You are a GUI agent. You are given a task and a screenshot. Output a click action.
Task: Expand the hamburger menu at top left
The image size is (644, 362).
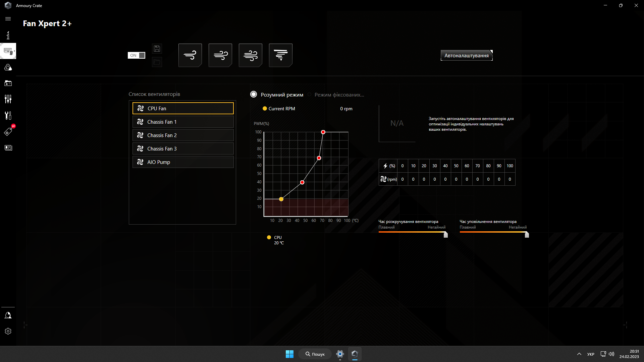pos(8,19)
